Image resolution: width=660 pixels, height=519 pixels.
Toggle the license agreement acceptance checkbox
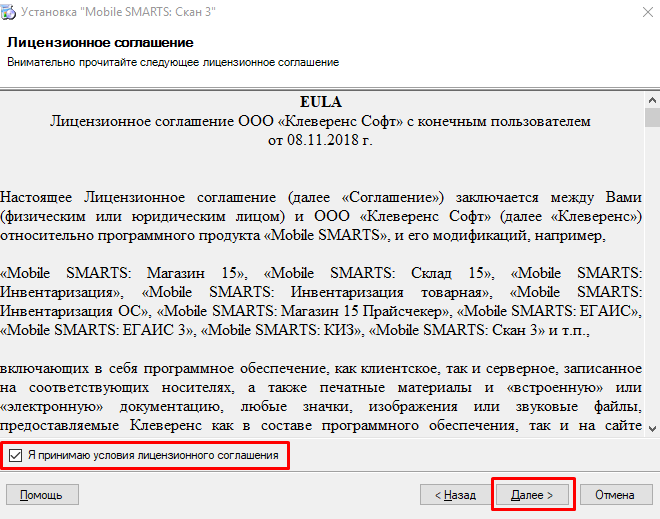(x=16, y=455)
